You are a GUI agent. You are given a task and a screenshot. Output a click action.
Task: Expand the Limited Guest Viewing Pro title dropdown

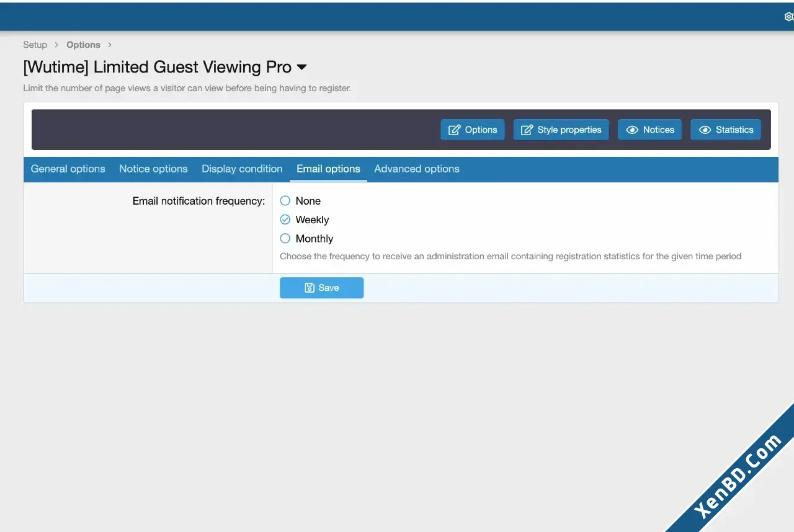302,67
